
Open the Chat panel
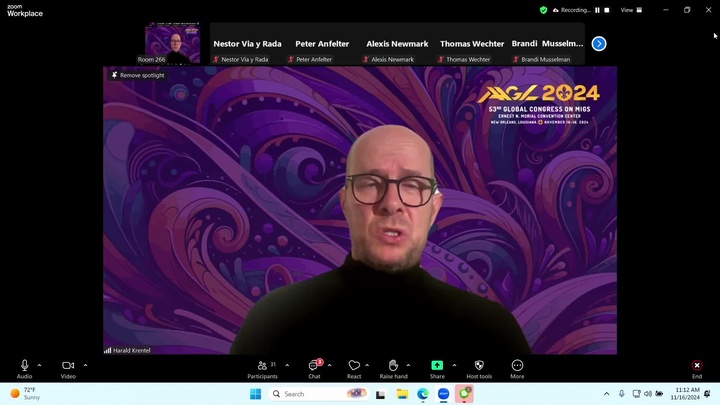pos(314,366)
